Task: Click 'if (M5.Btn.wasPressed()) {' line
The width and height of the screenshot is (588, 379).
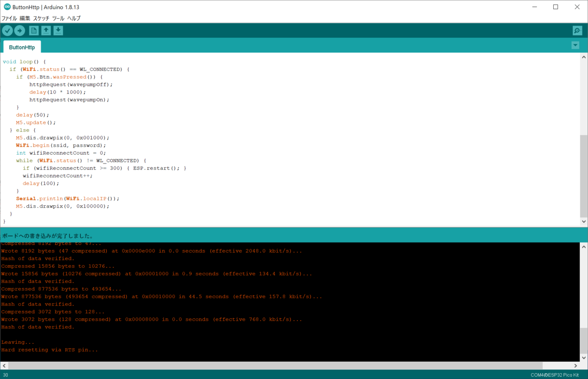Action: 59,77
